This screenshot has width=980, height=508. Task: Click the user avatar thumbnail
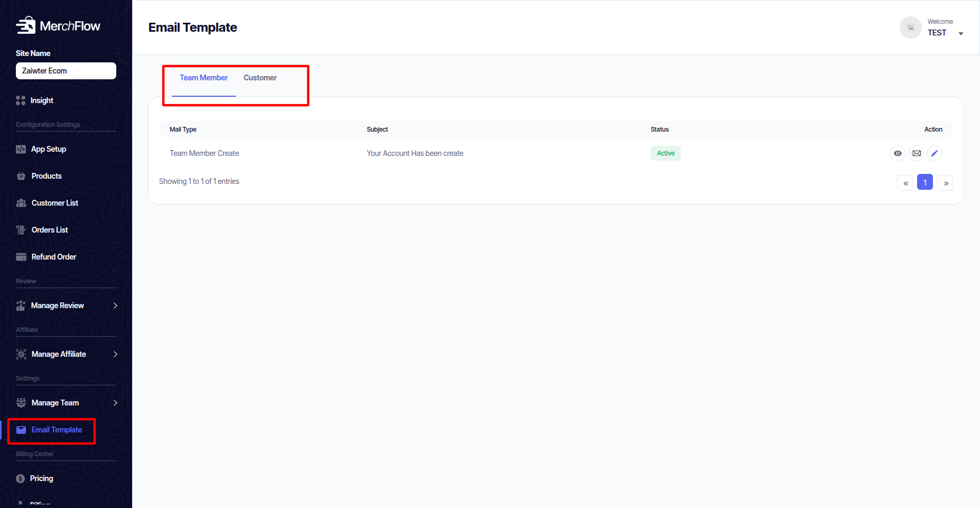point(910,27)
